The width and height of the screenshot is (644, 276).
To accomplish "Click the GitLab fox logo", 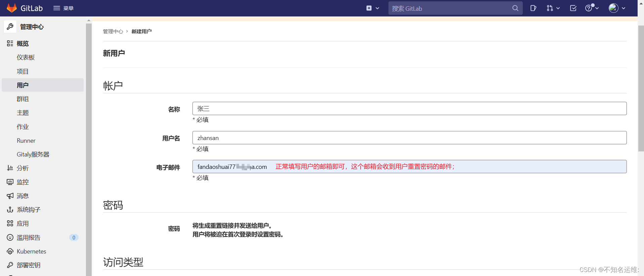I will click(x=12, y=8).
